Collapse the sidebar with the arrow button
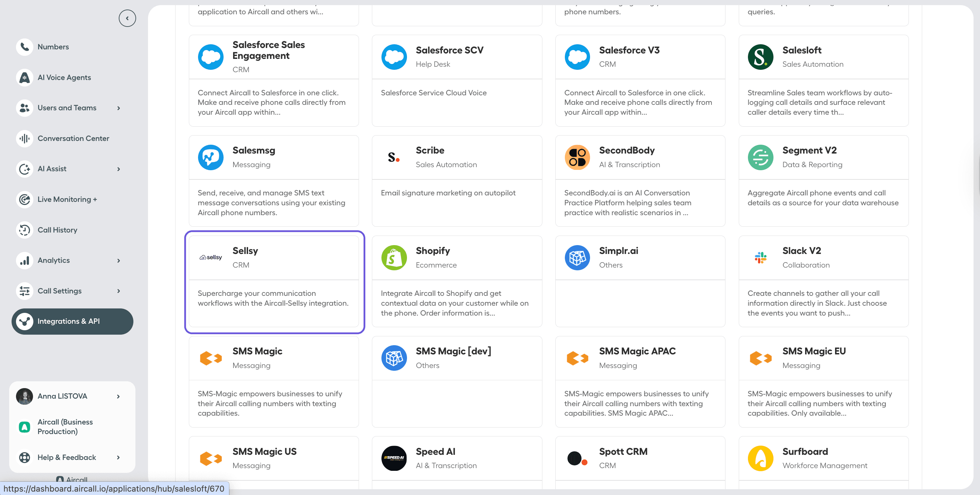The image size is (980, 495). pos(127,18)
